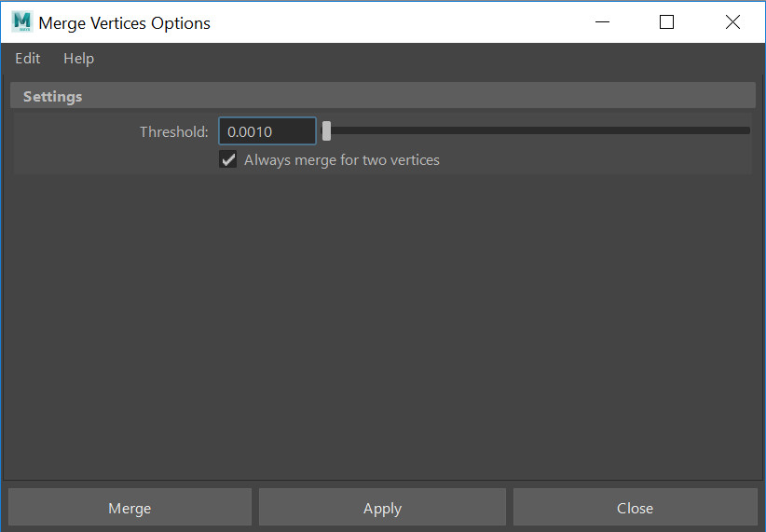This screenshot has height=532, width=766.
Task: Click the Threshold value input field
Action: (267, 131)
